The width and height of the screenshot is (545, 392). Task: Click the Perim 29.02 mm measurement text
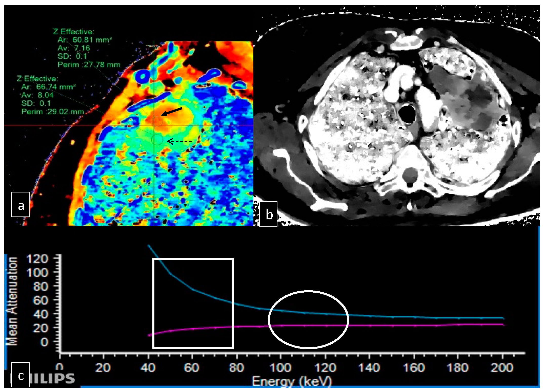(53, 112)
